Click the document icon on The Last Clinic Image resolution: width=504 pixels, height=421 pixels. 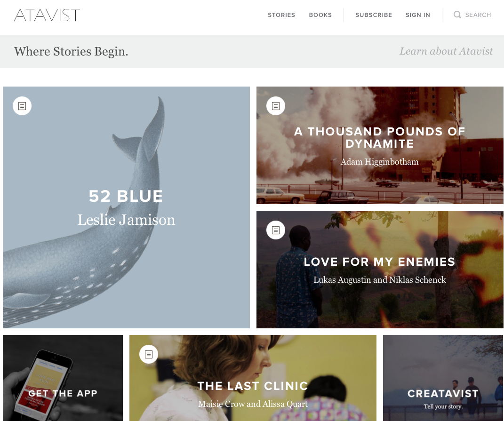[x=149, y=354]
